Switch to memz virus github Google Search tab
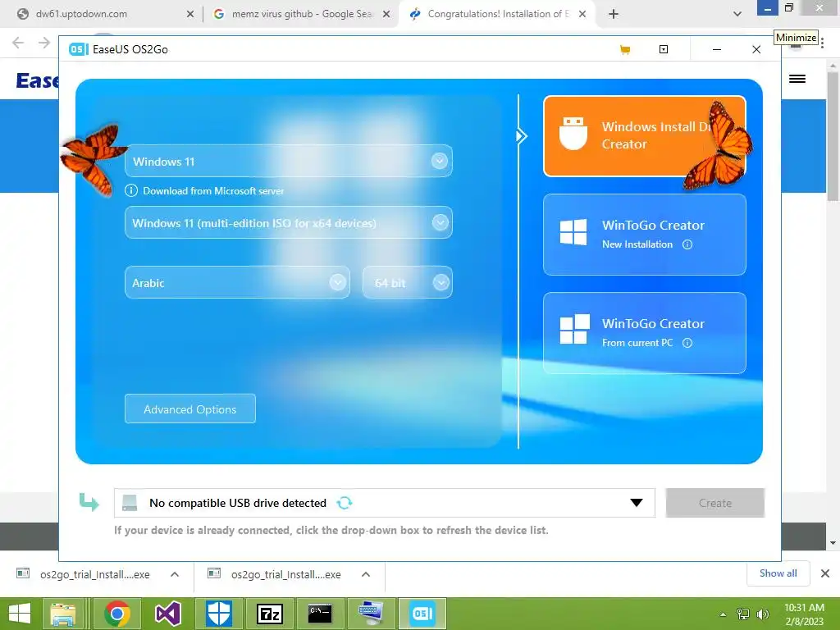This screenshot has height=630, width=840. click(301, 14)
